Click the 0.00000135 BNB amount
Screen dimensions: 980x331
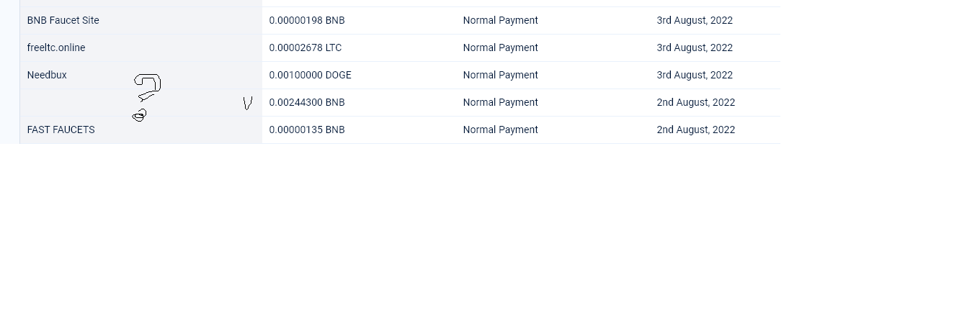pyautogui.click(x=307, y=130)
